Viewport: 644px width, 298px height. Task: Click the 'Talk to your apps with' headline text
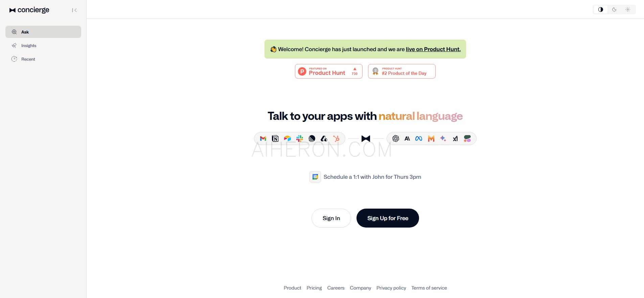coord(322,116)
